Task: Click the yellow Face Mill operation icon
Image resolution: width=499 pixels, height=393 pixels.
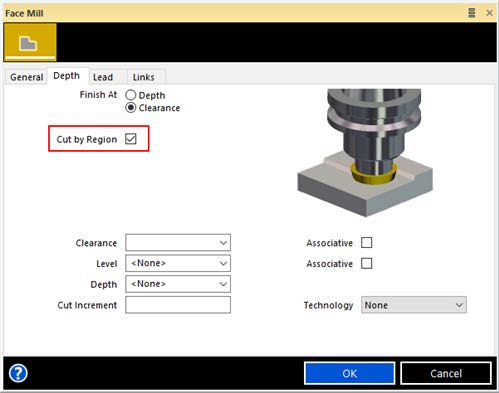Action: [x=30, y=42]
